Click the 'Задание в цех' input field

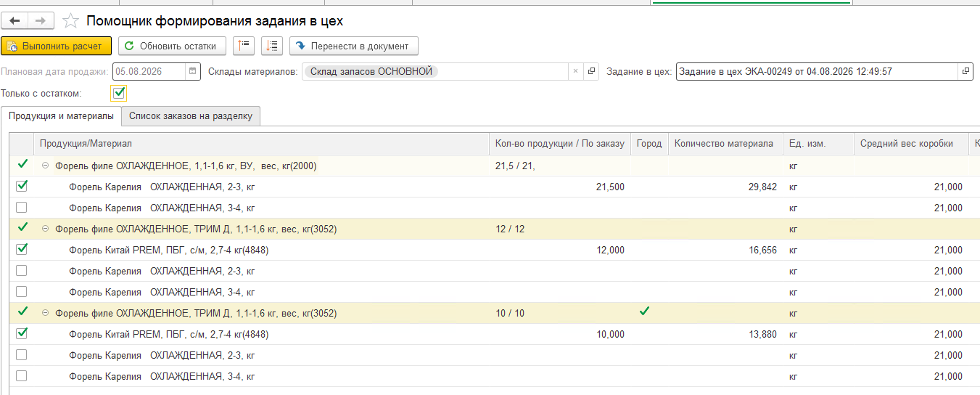(x=817, y=71)
